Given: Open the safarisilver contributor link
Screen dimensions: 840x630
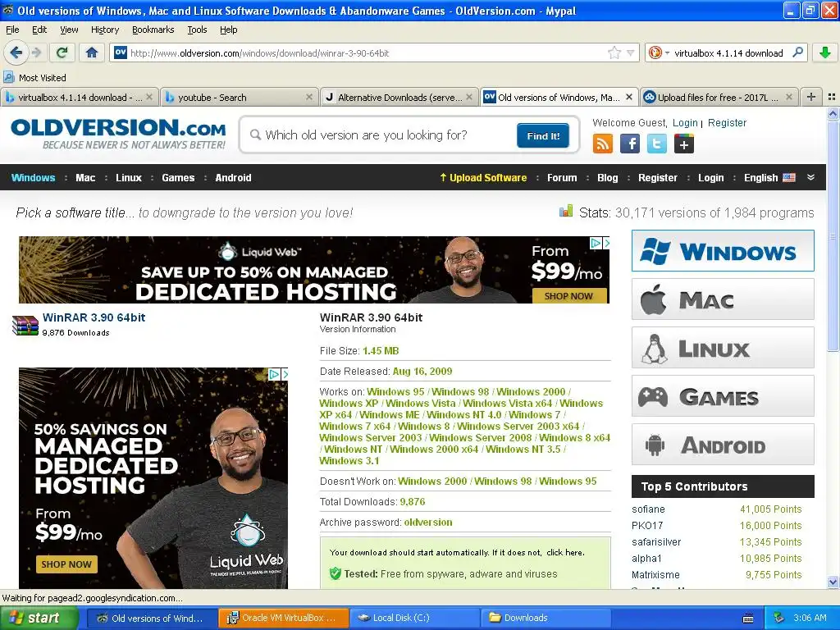Looking at the screenshot, I should pos(656,542).
